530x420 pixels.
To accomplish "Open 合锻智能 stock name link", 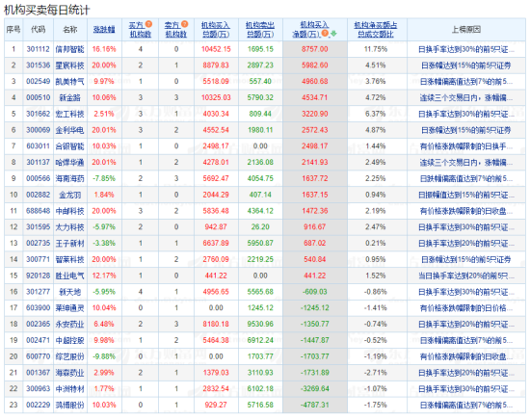I will click(70, 146).
